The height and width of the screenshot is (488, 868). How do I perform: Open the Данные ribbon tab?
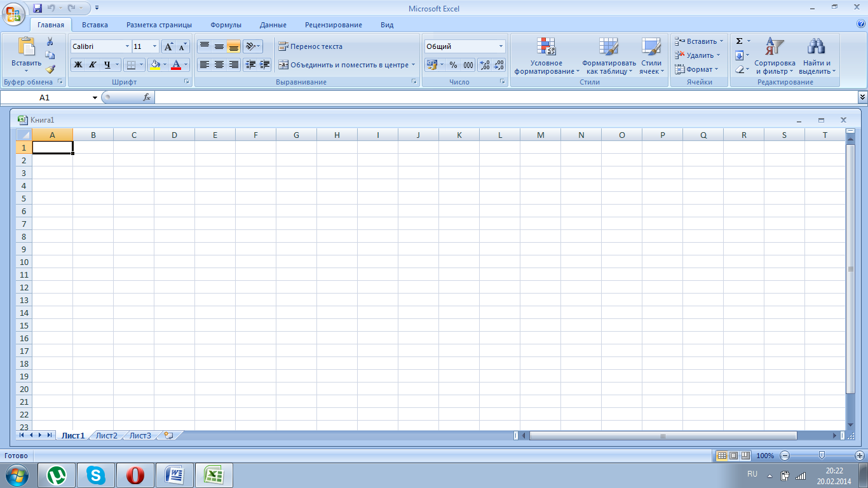pyautogui.click(x=273, y=25)
